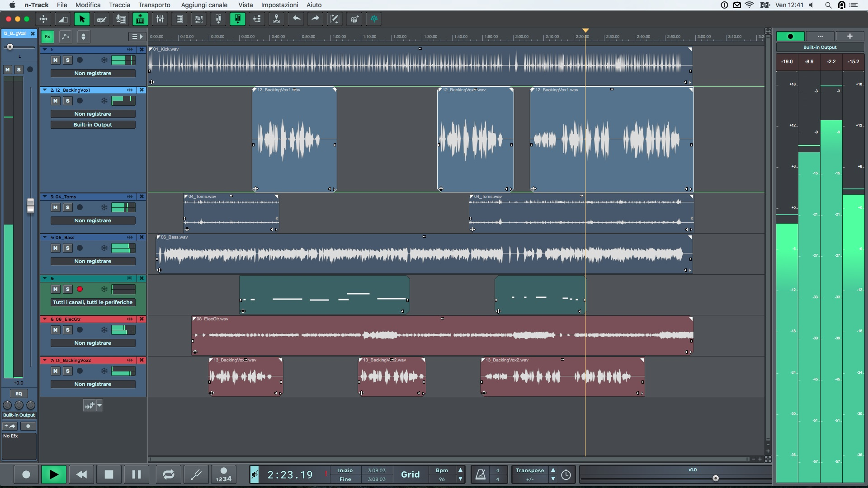Click the piano roll keyboard icon
The width and height of the screenshot is (868, 488).
point(140,19)
